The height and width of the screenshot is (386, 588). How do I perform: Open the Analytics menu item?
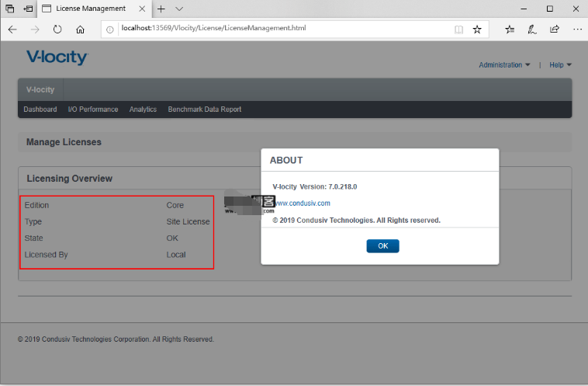tap(143, 110)
